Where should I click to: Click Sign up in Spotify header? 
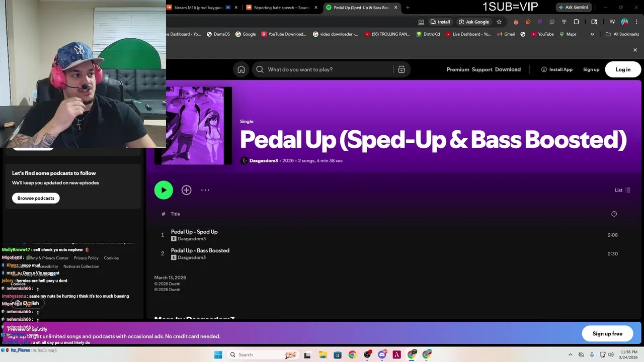click(x=591, y=69)
